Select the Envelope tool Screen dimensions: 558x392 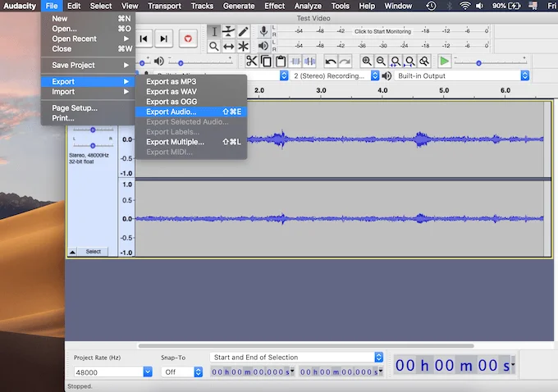pyautogui.click(x=228, y=32)
